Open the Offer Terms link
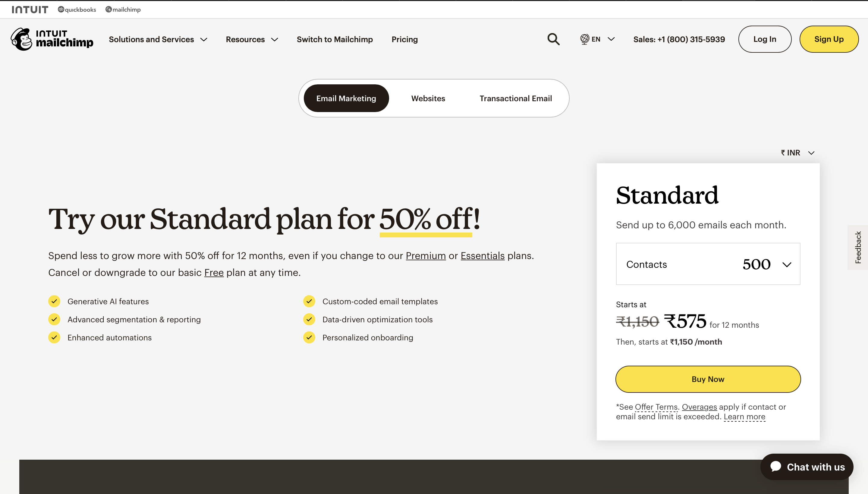The width and height of the screenshot is (868, 494). pyautogui.click(x=656, y=407)
